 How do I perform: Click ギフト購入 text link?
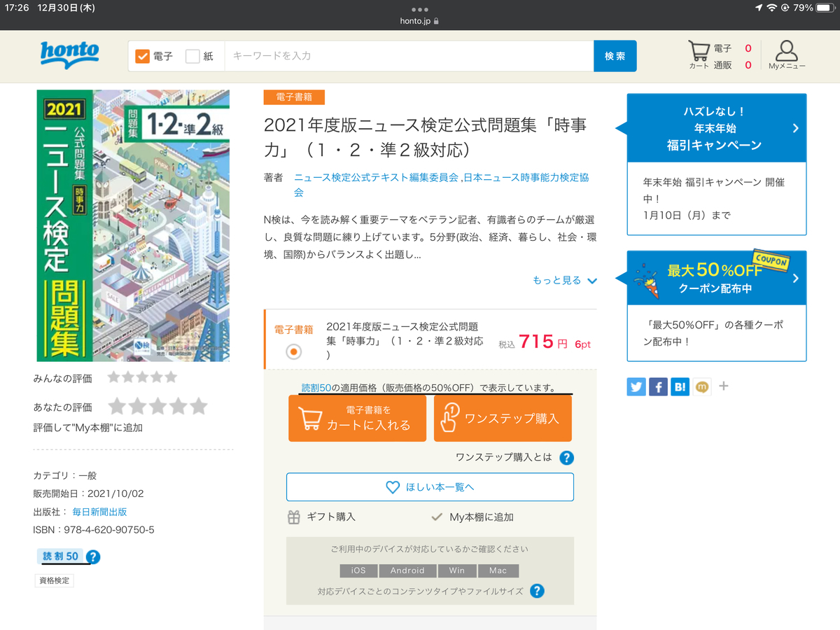pos(331,517)
